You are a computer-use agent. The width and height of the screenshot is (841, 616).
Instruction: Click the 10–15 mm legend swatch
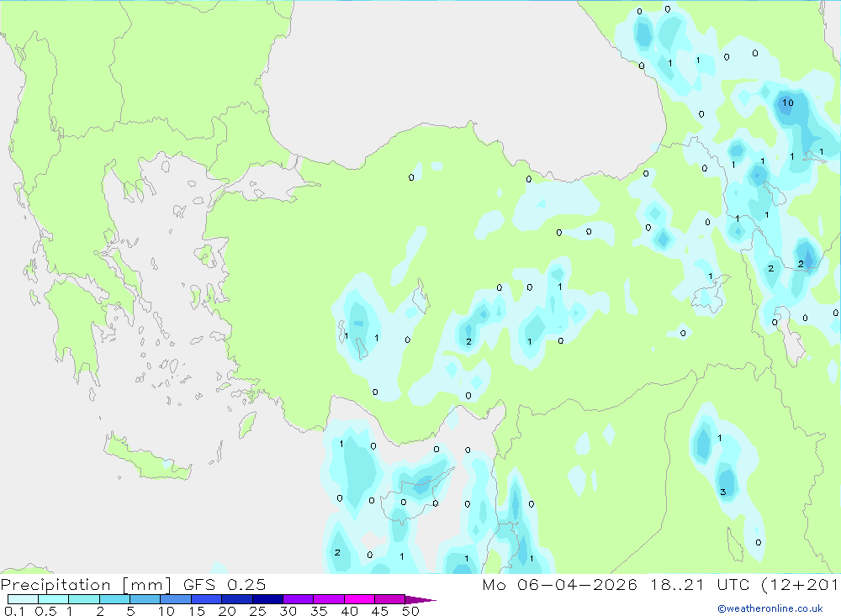click(x=176, y=599)
